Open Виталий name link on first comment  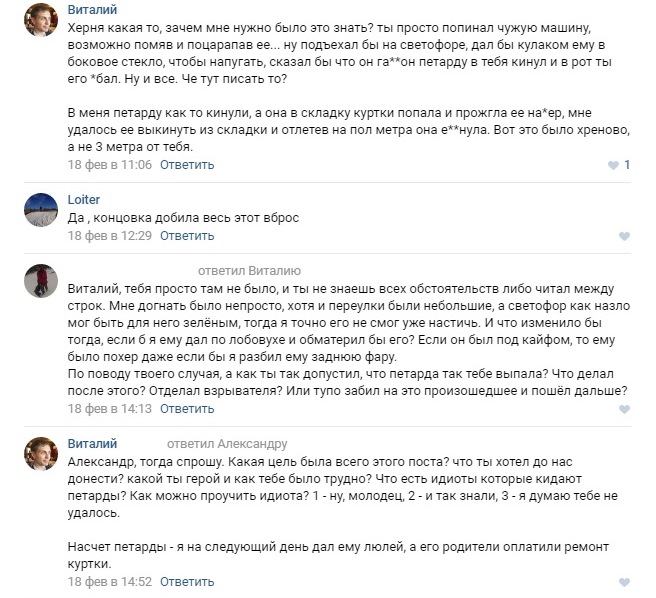point(92,10)
